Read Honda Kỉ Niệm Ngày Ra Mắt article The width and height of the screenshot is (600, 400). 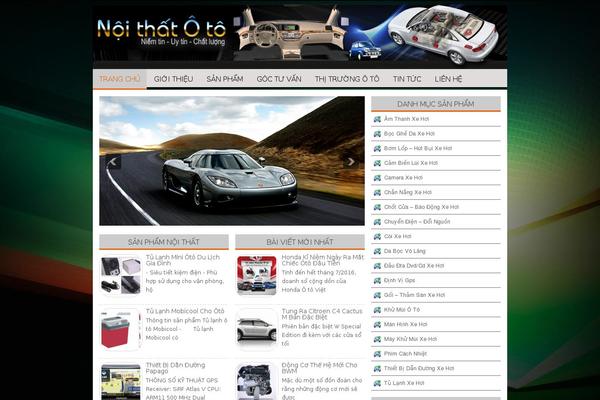pos(323,260)
